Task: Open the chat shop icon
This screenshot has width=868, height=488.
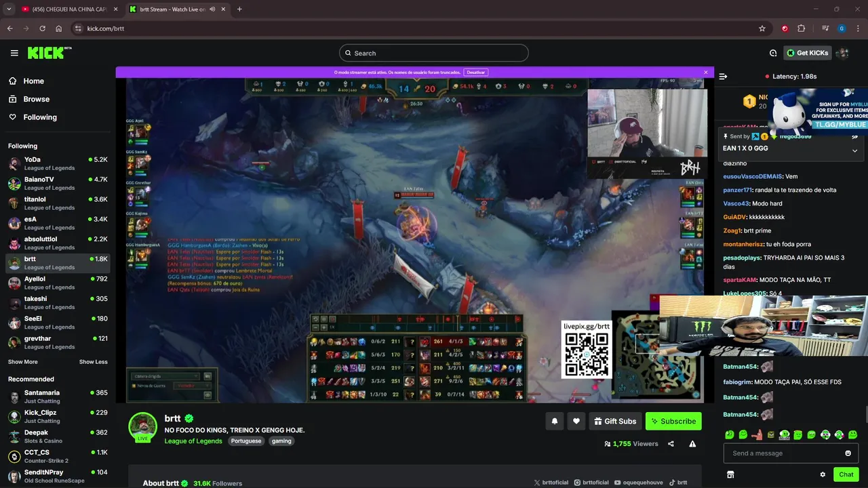Action: pos(730,474)
